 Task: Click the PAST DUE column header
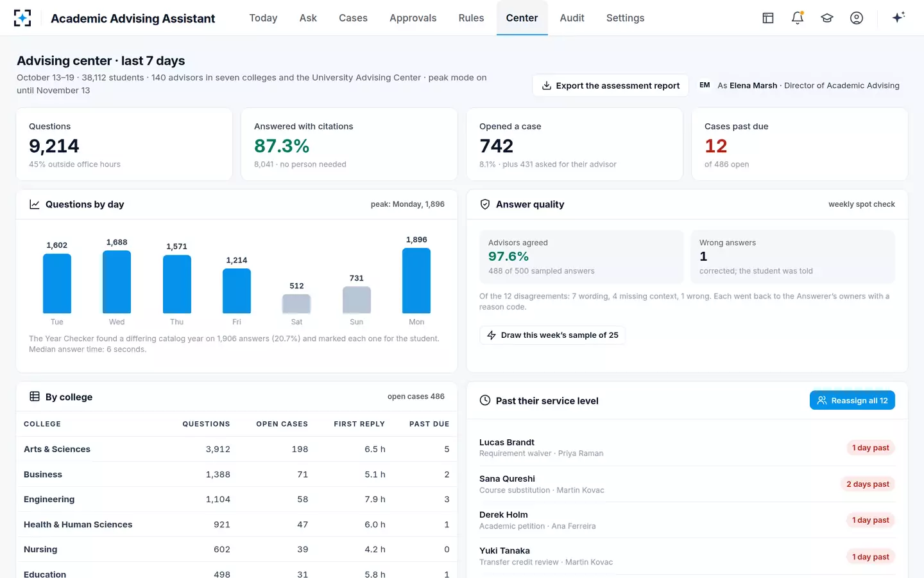click(x=429, y=424)
